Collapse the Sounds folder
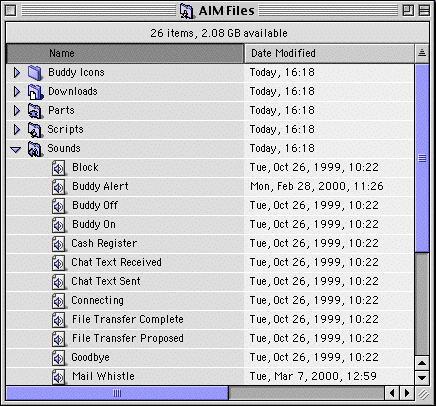 pyautogui.click(x=16, y=149)
